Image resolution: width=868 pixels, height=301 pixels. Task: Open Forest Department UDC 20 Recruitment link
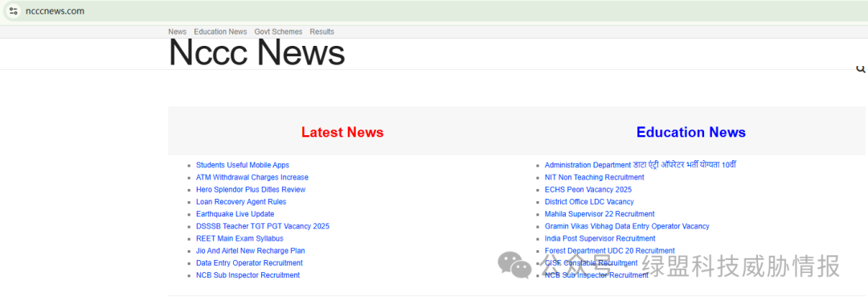[609, 250]
